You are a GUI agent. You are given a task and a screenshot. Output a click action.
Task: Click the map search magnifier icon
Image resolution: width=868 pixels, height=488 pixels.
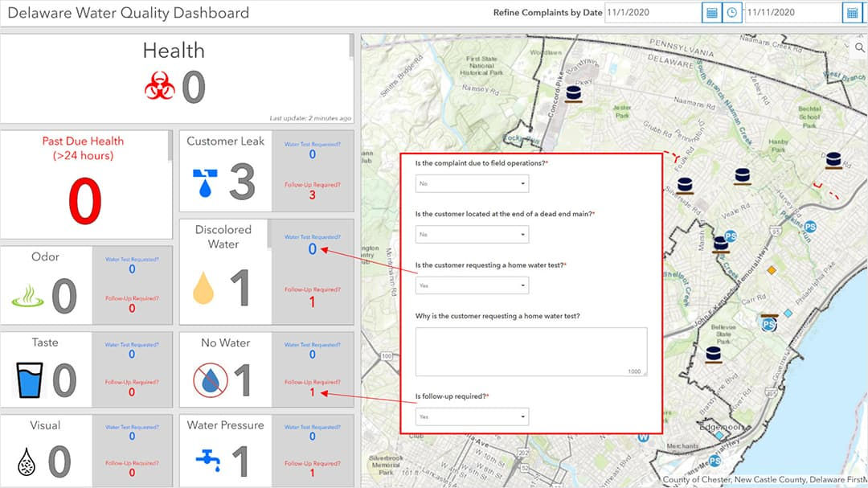pos(859,46)
